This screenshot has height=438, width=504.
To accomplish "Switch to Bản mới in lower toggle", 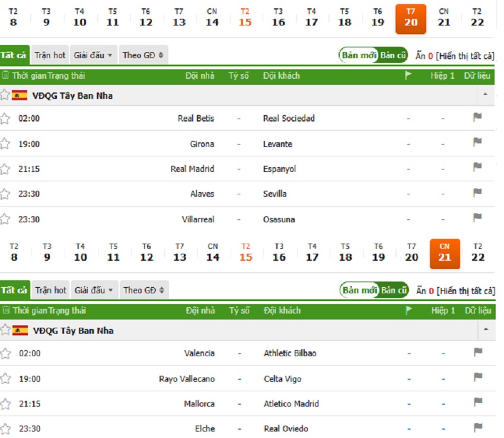I will [359, 290].
